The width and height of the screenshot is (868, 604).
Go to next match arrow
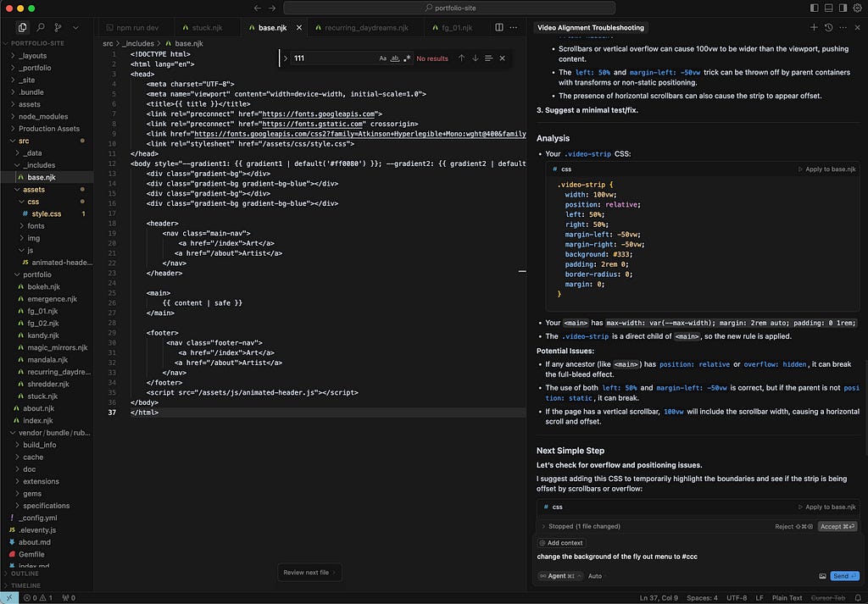[475, 58]
